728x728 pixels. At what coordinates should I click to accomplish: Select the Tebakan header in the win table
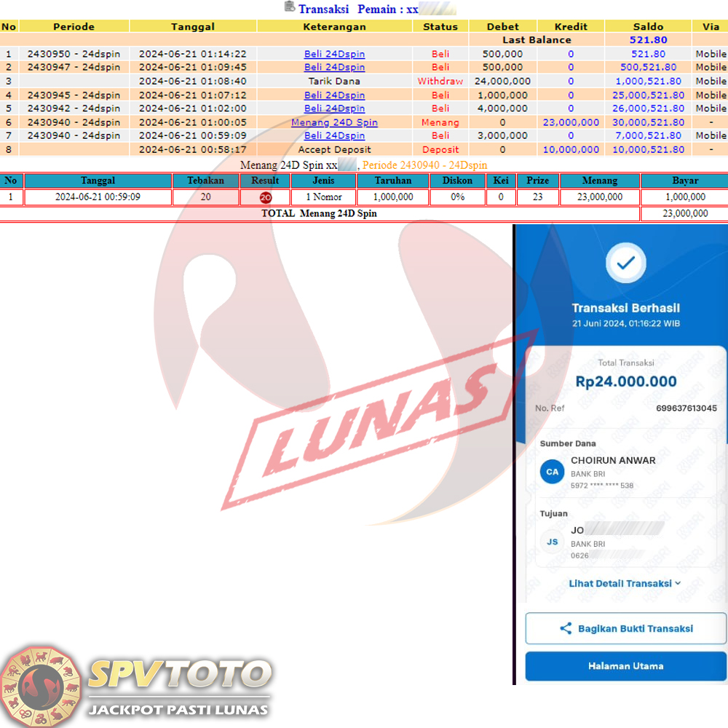click(205, 181)
